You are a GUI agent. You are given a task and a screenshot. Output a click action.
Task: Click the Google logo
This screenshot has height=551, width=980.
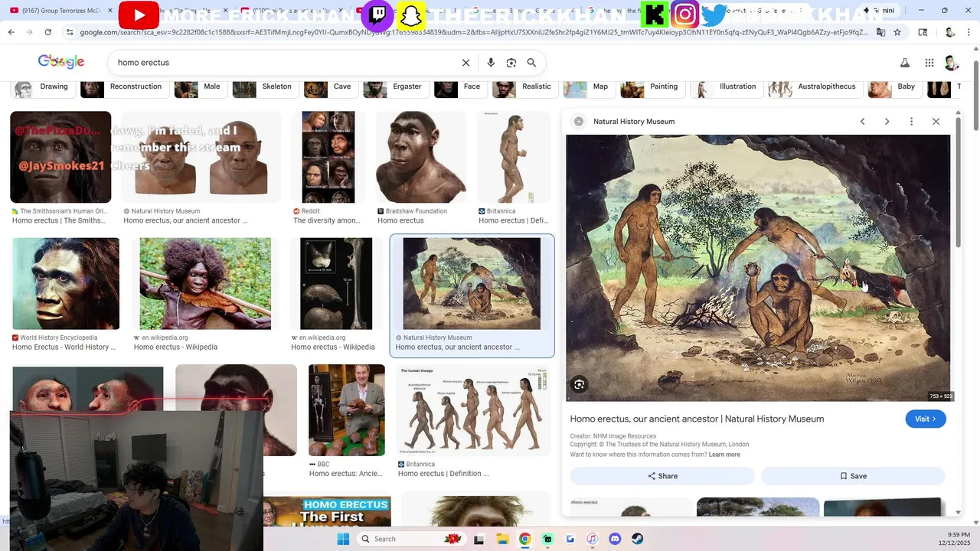(60, 62)
